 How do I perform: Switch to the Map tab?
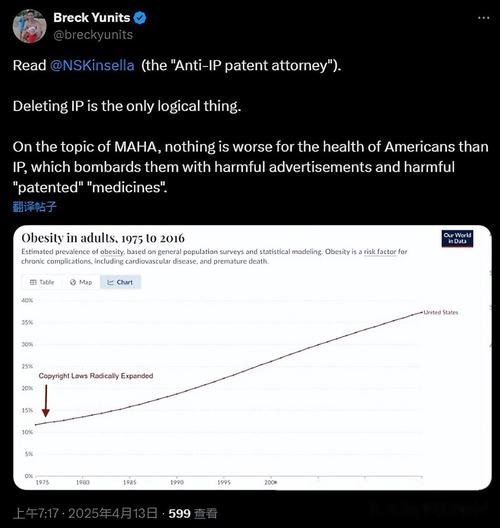point(81,282)
